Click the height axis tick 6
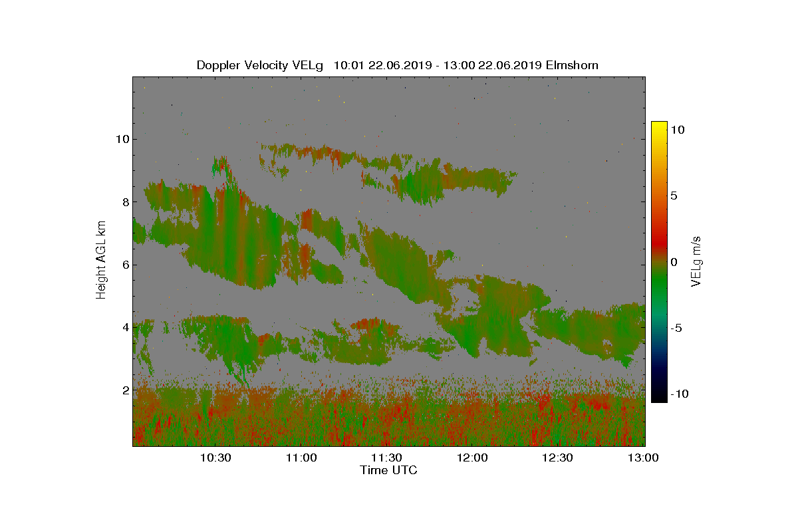Screen dimensions: 798x532 124,265
